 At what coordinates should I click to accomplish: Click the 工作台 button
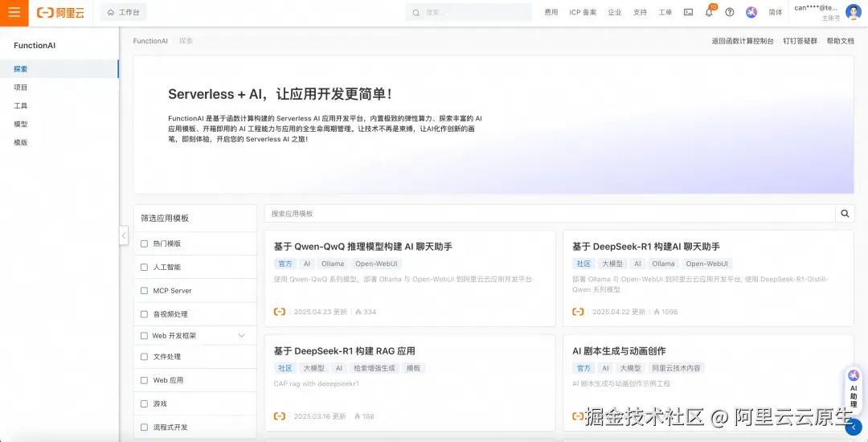click(x=123, y=12)
